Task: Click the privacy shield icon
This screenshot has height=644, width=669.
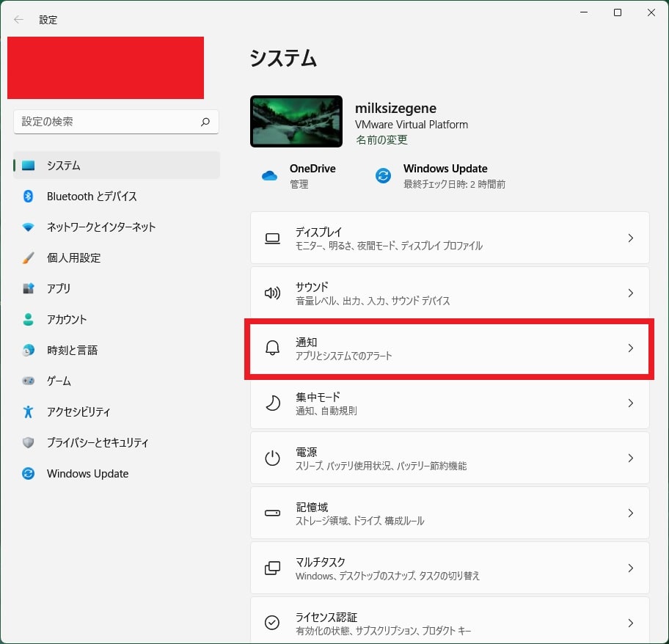Action: (28, 442)
